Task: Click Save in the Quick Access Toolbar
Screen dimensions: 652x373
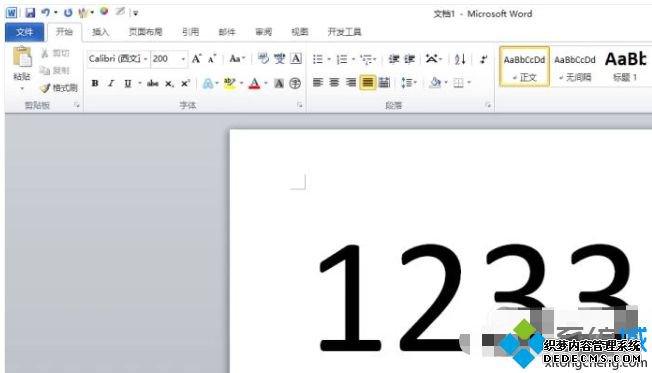Action: click(x=30, y=13)
